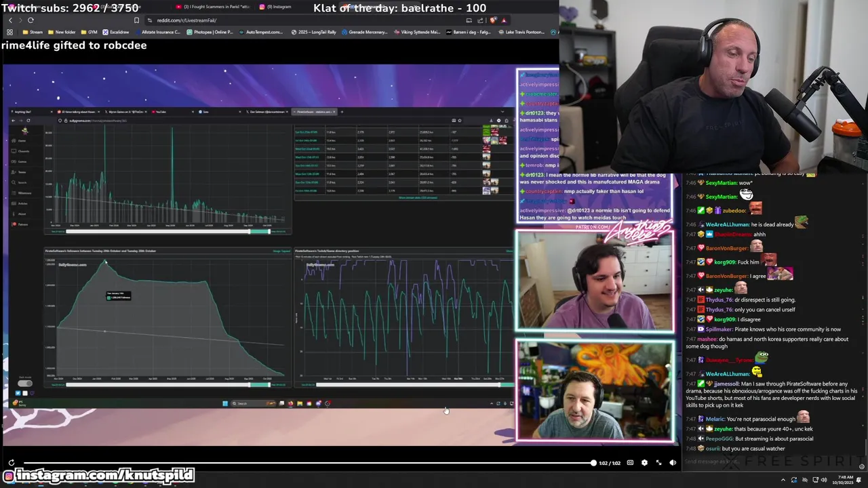This screenshot has width=868, height=488.
Task: Open the GYM bookmark folder
Action: 89,32
